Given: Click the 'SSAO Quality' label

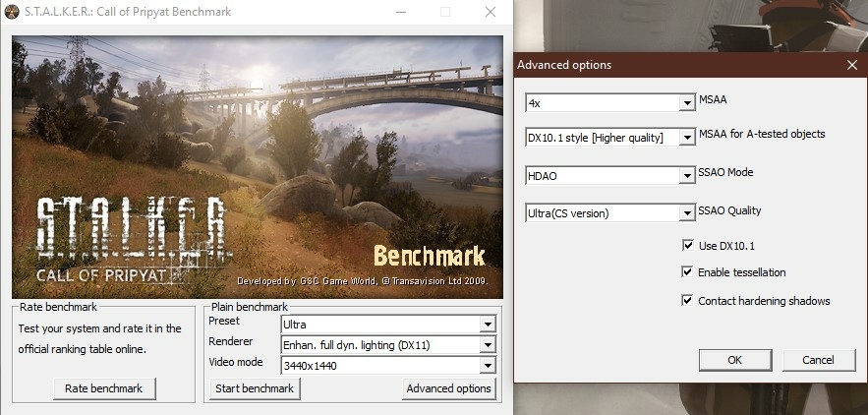Looking at the screenshot, I should click(729, 210).
